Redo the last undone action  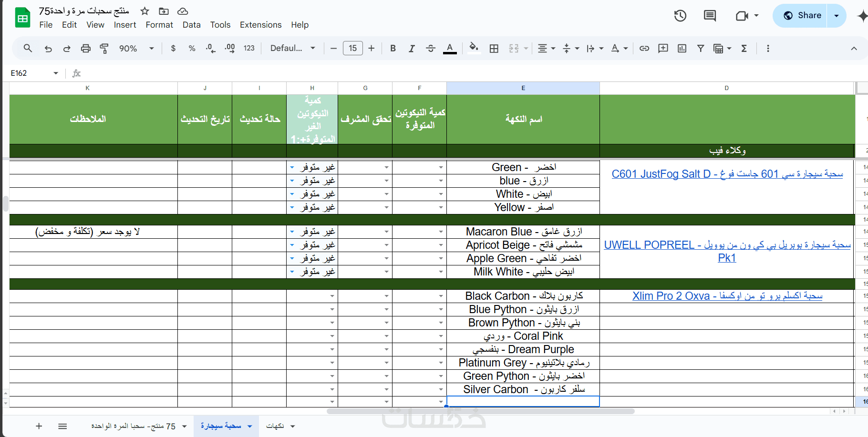[67, 48]
